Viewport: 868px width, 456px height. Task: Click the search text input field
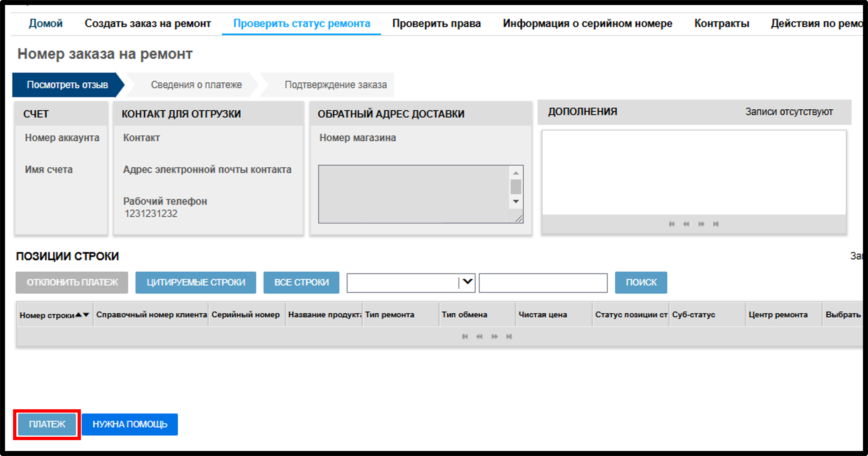pos(543,283)
